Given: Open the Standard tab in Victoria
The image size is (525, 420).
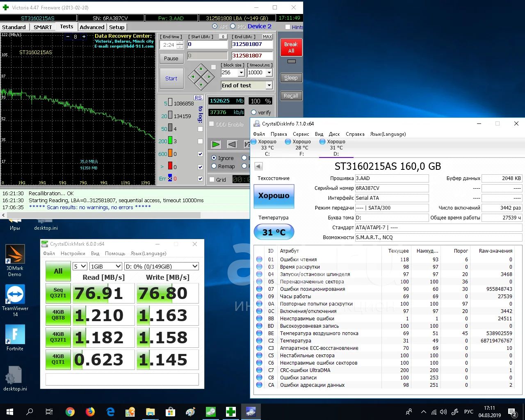Looking at the screenshot, I should pyautogui.click(x=14, y=27).
